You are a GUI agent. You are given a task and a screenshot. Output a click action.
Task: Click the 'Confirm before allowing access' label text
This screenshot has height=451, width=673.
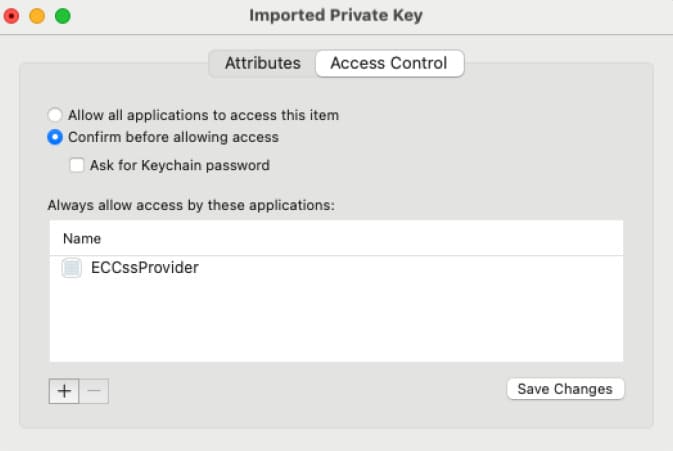(173, 137)
